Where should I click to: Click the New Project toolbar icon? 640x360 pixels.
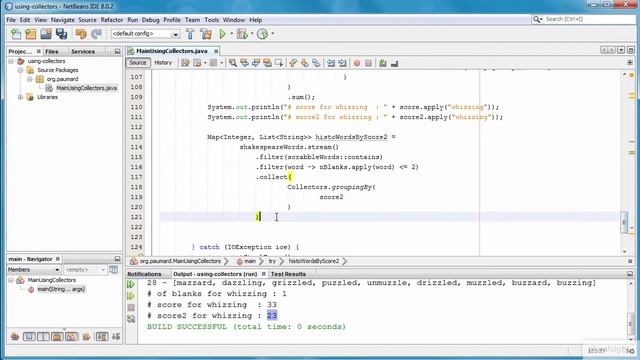(x=31, y=34)
